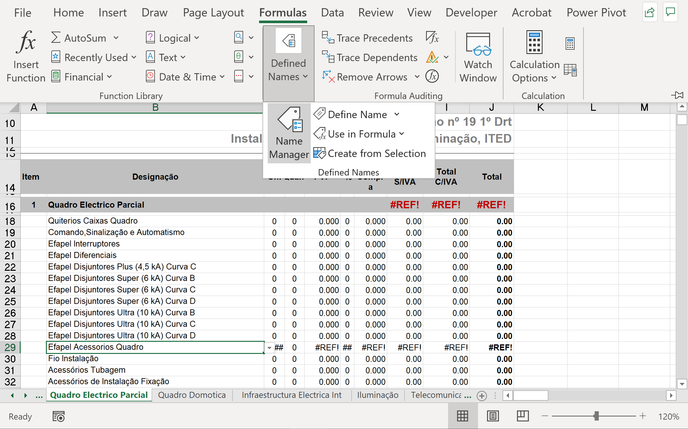
Task: Click the ribbon pin icon
Action: [x=677, y=95]
